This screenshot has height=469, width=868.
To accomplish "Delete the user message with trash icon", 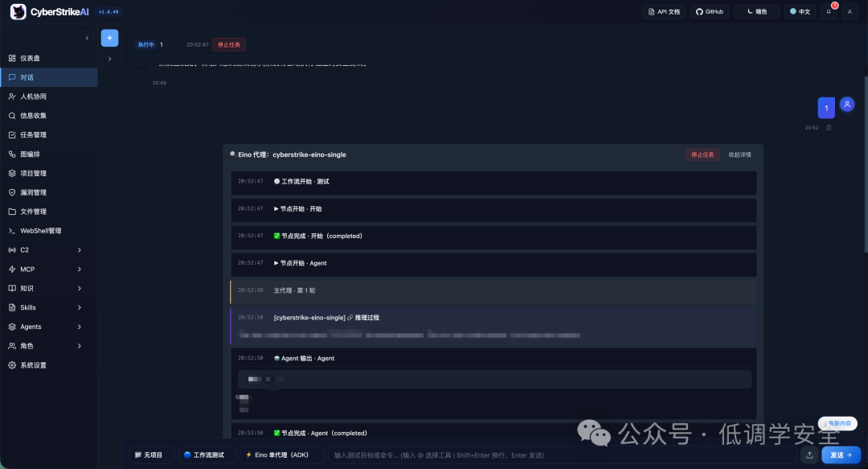I will 829,127.
